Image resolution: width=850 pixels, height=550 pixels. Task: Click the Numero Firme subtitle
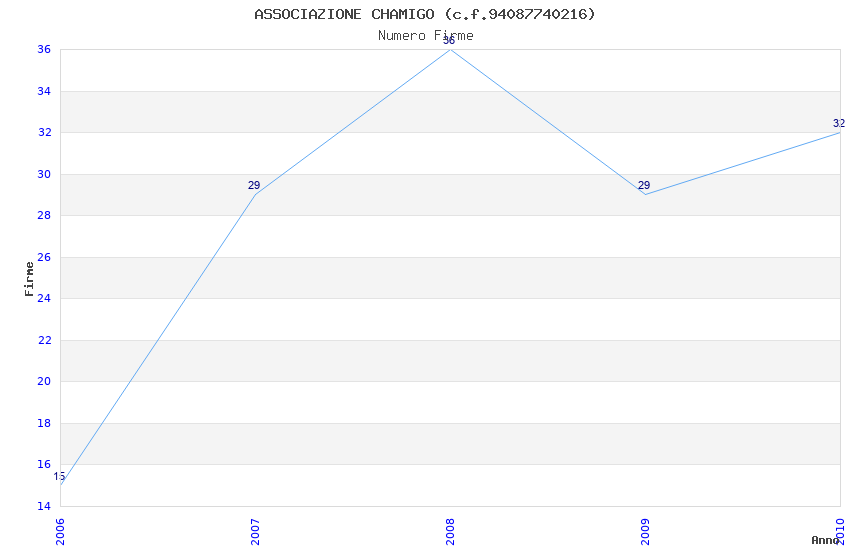click(426, 36)
